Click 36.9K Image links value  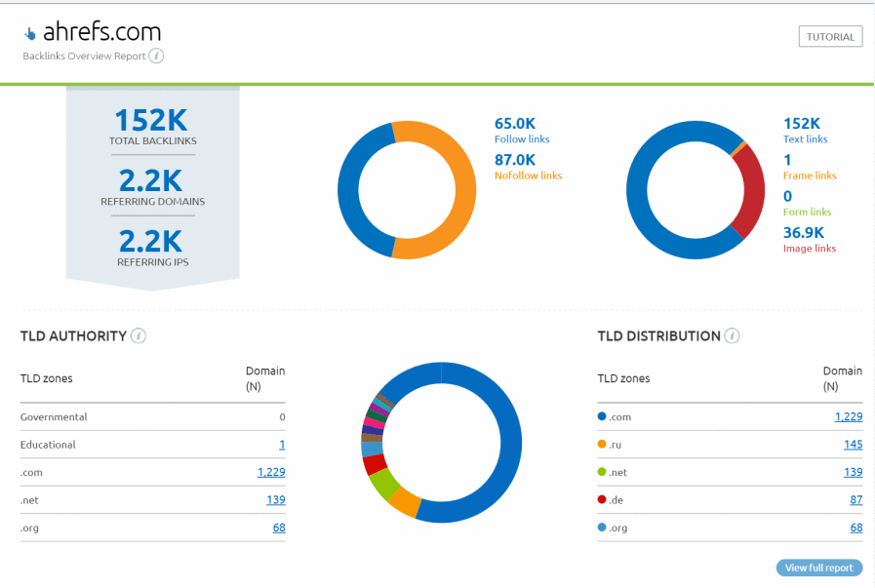click(x=803, y=232)
